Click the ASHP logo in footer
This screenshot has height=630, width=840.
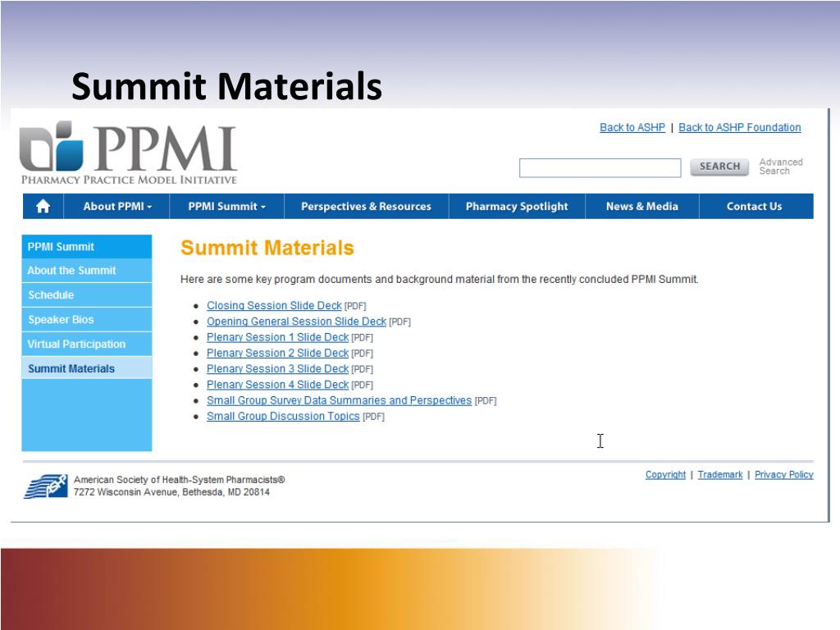point(46,486)
